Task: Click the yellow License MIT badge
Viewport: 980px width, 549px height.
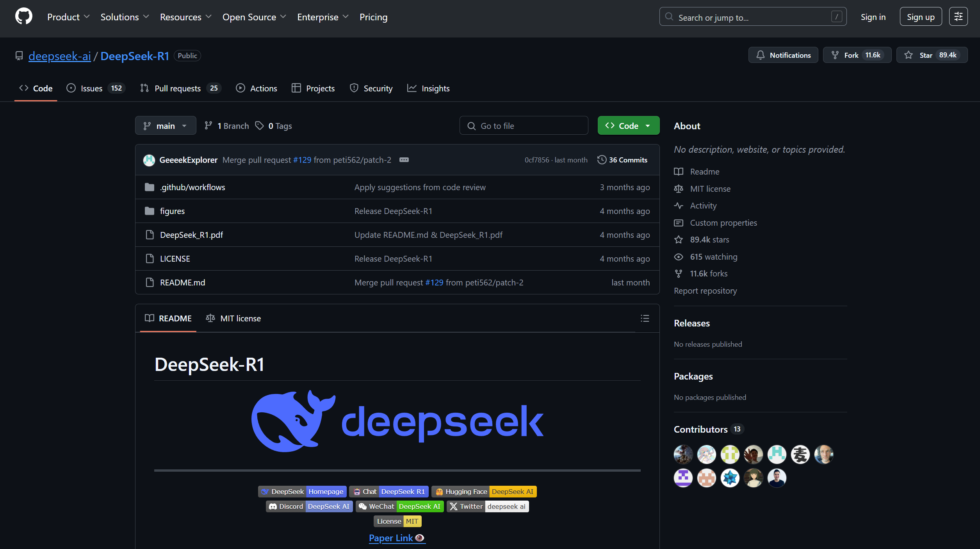Action: [x=397, y=521]
